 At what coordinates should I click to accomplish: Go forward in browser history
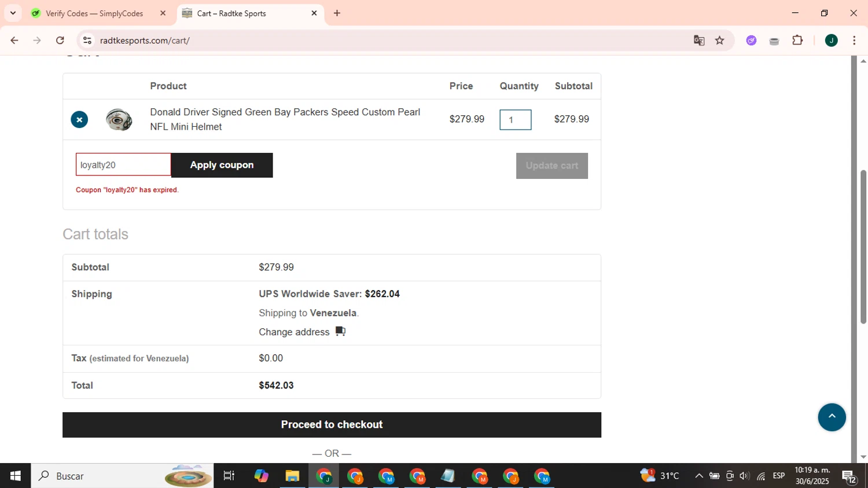click(x=37, y=41)
